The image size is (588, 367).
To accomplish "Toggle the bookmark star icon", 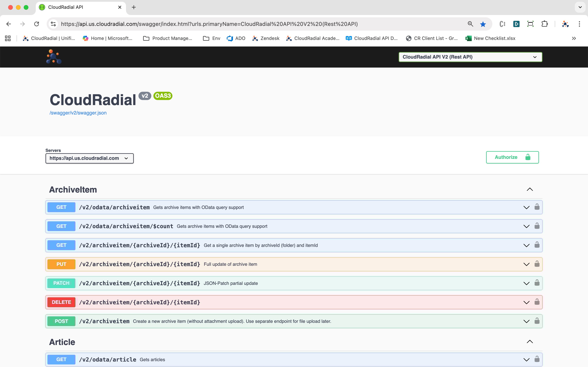I will point(483,24).
